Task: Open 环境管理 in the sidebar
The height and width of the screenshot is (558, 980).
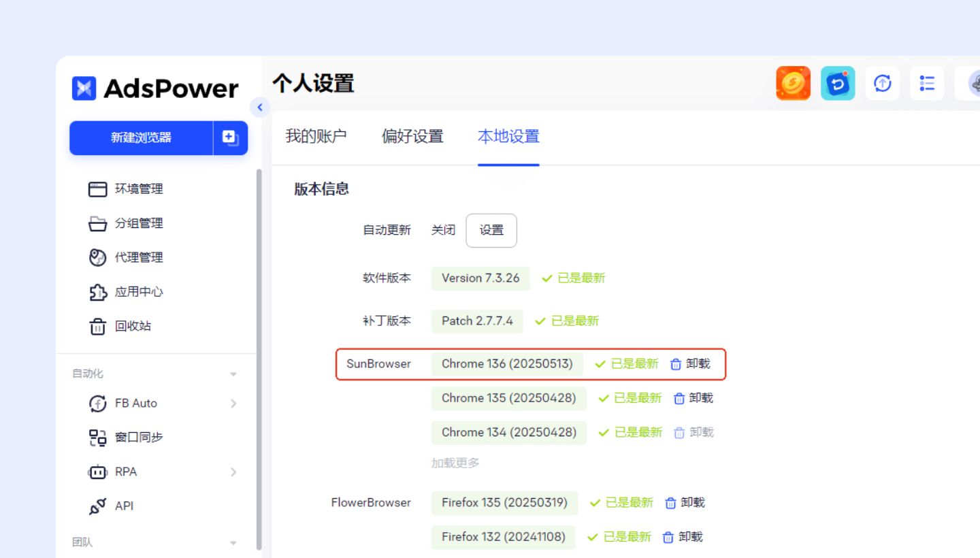Action: tap(139, 188)
